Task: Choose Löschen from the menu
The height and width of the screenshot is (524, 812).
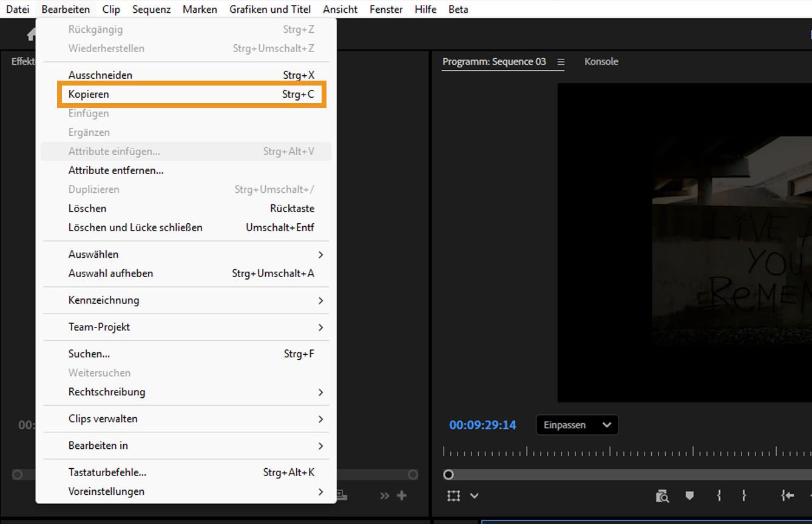Action: coord(186,208)
